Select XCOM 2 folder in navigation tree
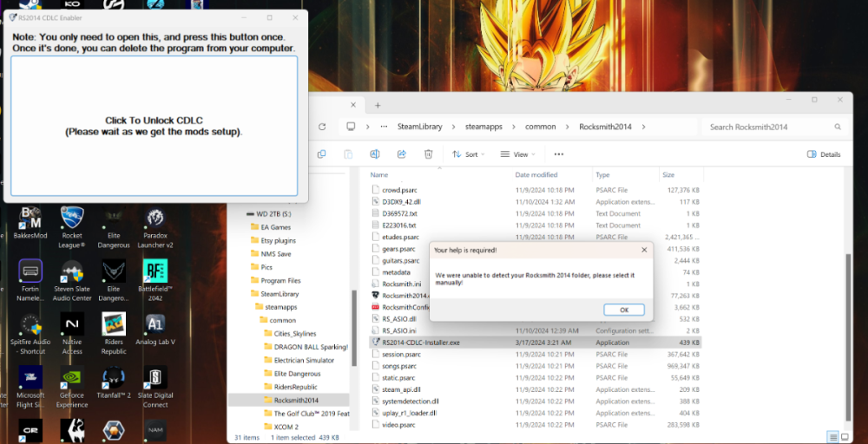Viewport: 868px width, 444px height. tap(286, 427)
